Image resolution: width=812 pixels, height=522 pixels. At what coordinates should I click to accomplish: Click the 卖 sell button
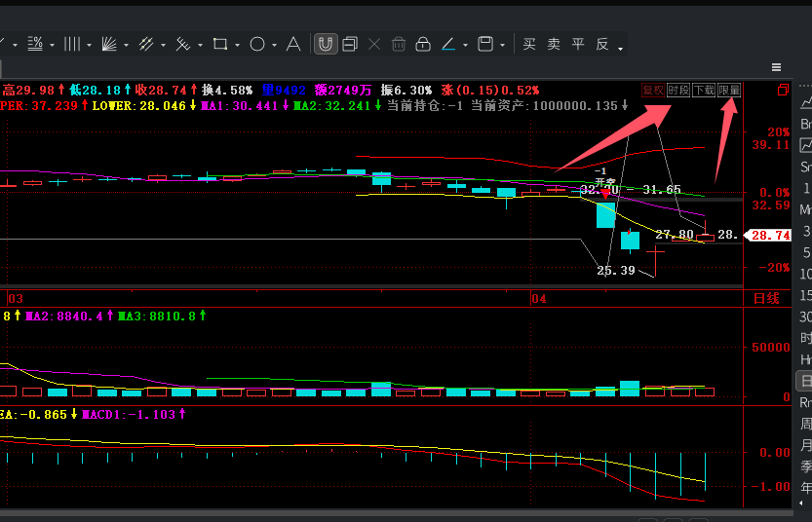pyautogui.click(x=554, y=44)
